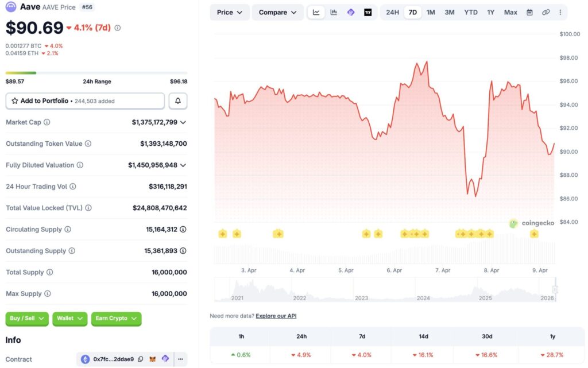Open the TradingView chart icon

point(368,12)
